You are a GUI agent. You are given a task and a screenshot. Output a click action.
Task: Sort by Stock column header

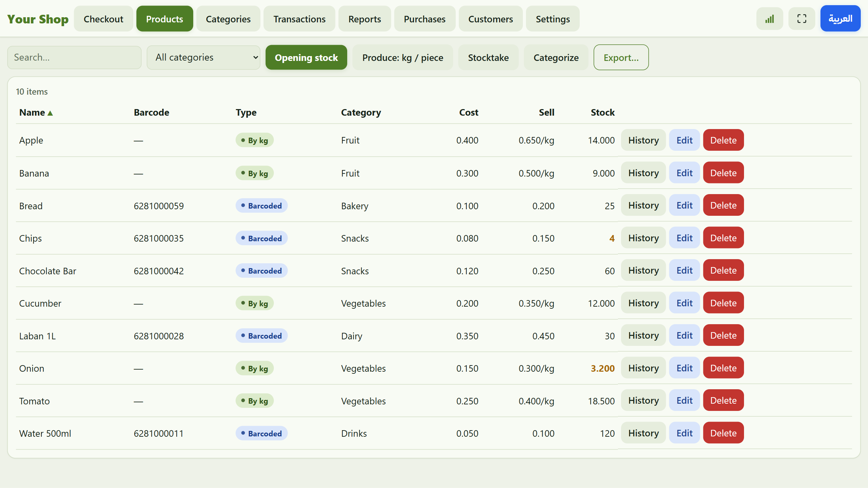(x=603, y=113)
